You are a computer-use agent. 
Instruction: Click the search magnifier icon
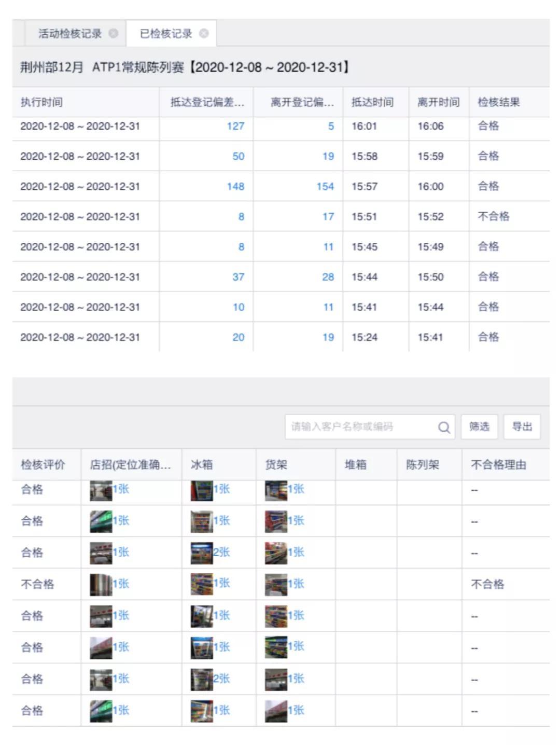click(x=444, y=427)
